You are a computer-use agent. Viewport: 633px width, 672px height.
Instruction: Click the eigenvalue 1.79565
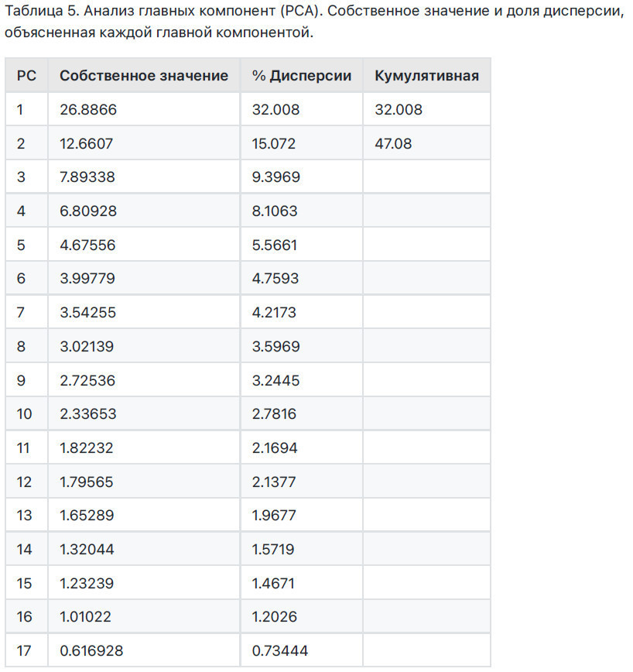[x=87, y=482]
